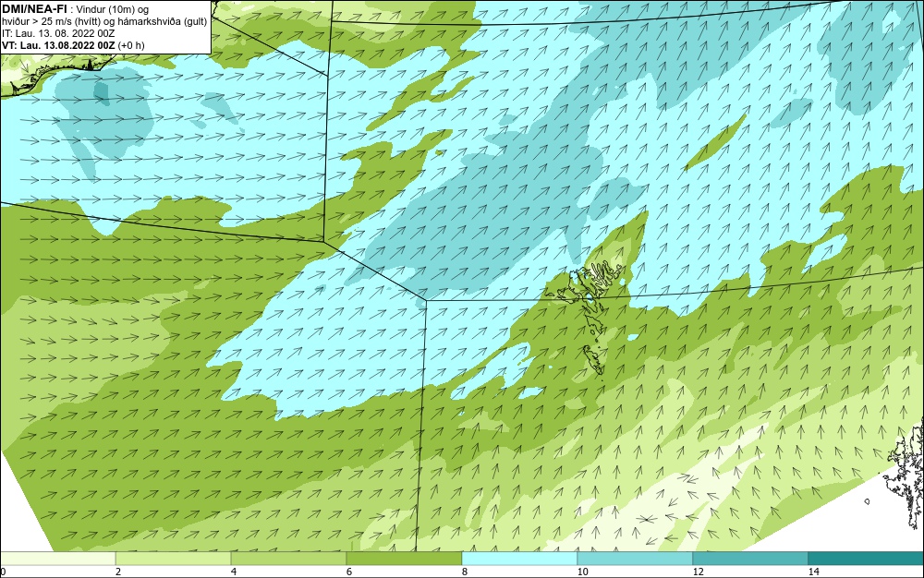
Task: Click the 12–14 m/s teal legend swatch
Action: (750, 559)
